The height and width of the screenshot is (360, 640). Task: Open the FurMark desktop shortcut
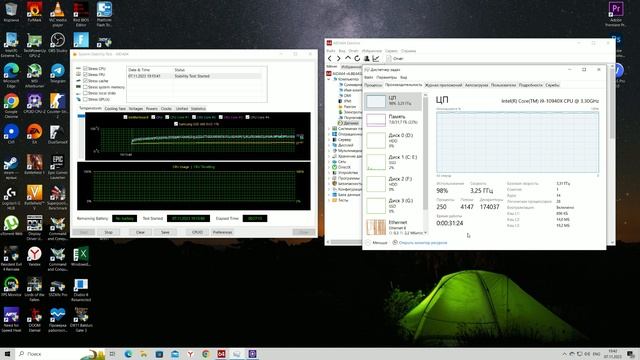35,12
